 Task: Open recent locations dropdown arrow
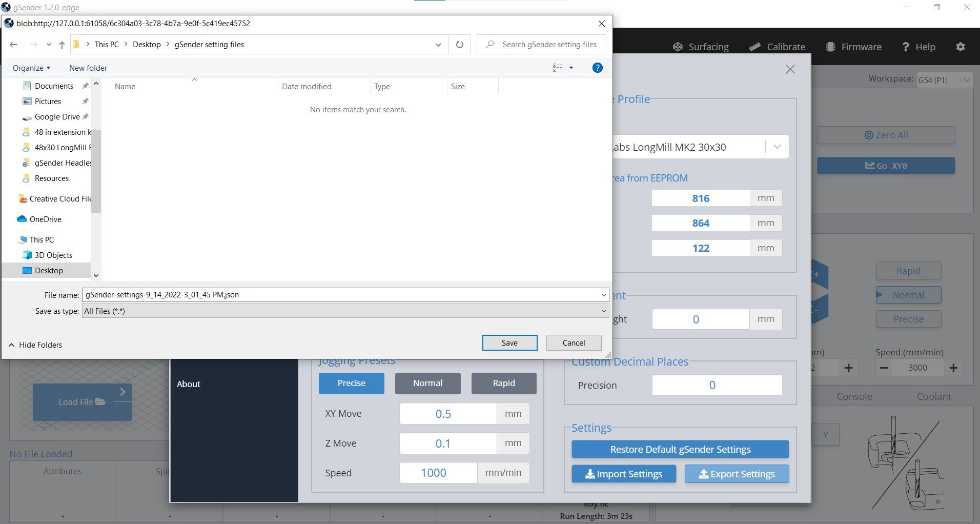49,45
